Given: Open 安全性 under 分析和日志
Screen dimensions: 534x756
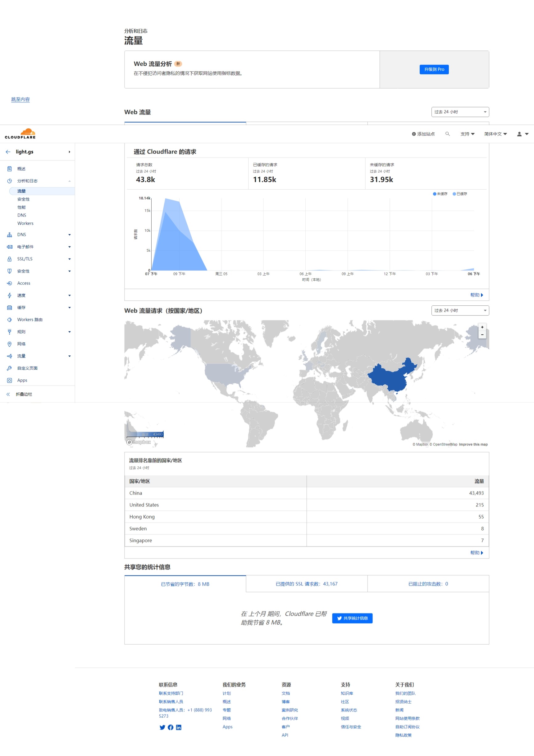Looking at the screenshot, I should 24,199.
